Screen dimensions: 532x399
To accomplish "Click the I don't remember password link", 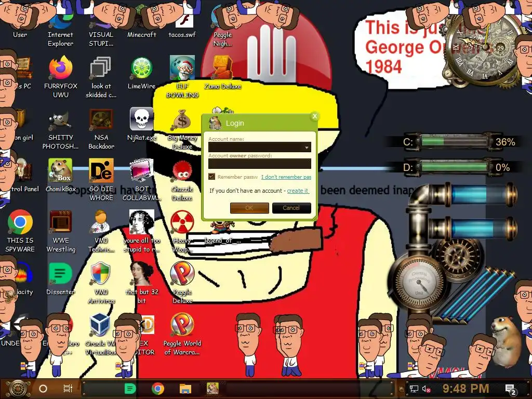I will (x=286, y=177).
